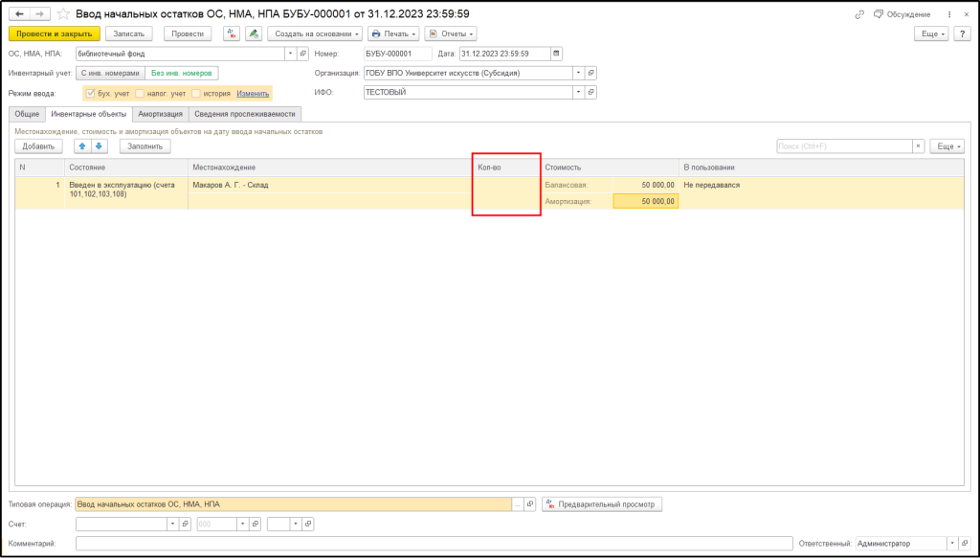
Task: Clear the search field with x icon
Action: click(919, 146)
